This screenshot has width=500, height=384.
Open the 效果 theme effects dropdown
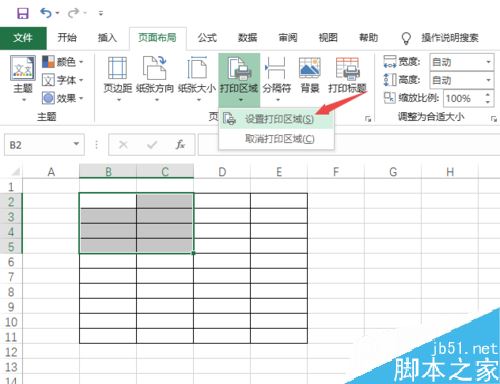pos(62,98)
